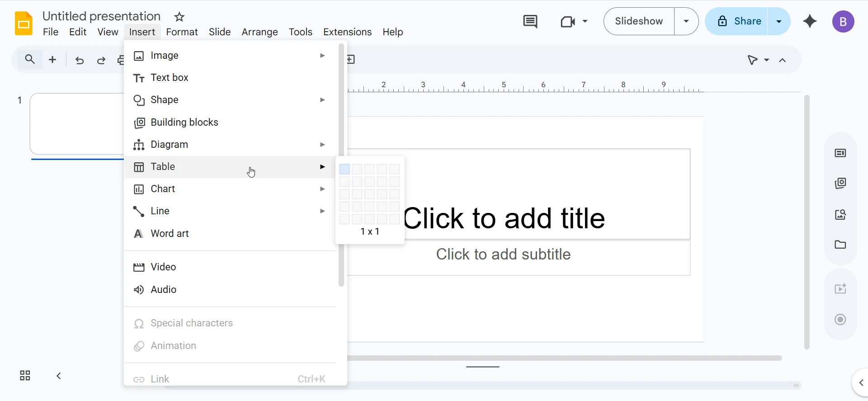Open the Share options dropdown arrow
The width and height of the screenshot is (868, 401).
(779, 21)
